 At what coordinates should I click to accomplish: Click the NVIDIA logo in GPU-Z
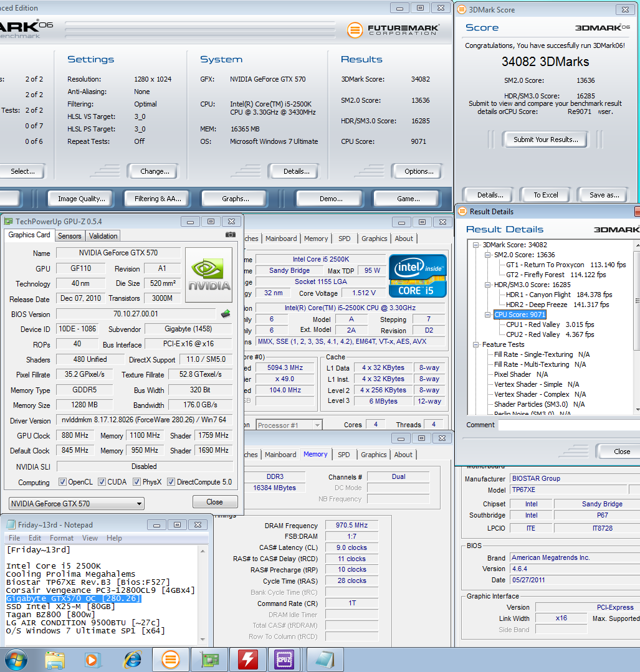209,275
